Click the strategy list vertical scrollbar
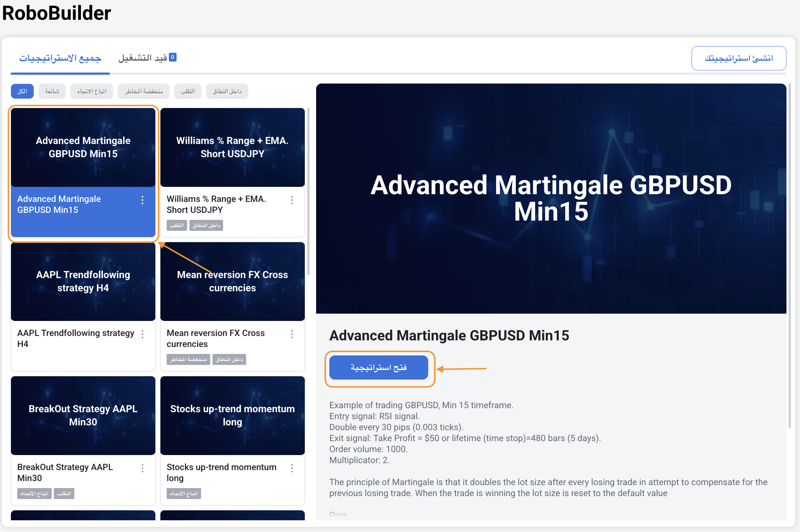 click(x=308, y=191)
